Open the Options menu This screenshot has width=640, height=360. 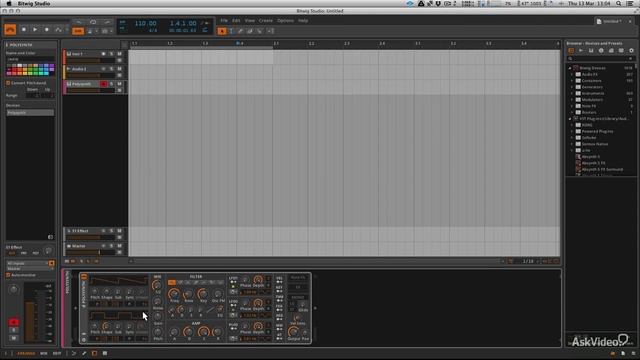click(x=285, y=20)
